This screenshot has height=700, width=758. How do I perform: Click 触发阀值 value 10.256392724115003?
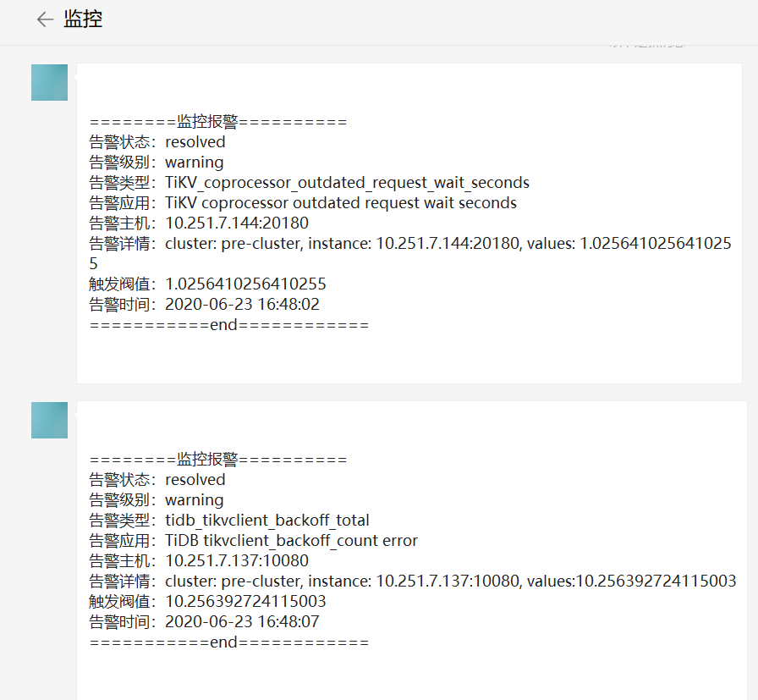pyautogui.click(x=245, y=601)
